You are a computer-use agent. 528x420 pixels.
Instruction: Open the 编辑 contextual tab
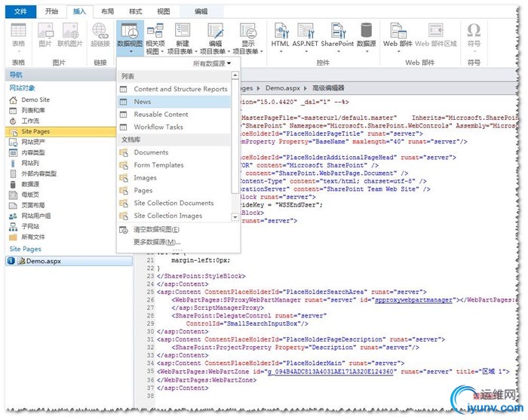coord(201,11)
